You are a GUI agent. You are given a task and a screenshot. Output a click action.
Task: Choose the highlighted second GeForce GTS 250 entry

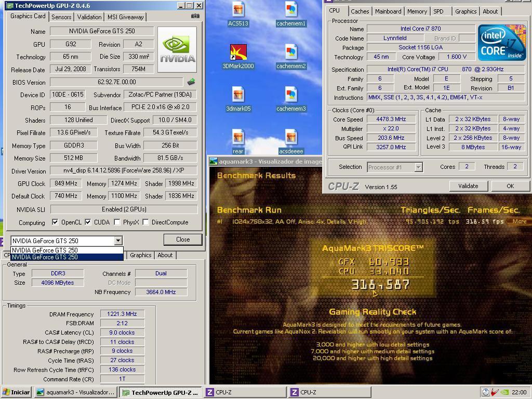67,257
